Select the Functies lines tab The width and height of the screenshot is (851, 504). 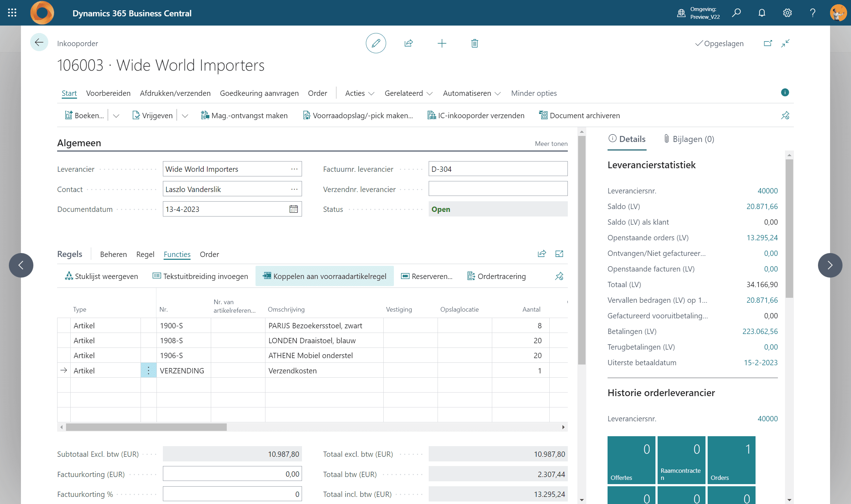pyautogui.click(x=177, y=254)
